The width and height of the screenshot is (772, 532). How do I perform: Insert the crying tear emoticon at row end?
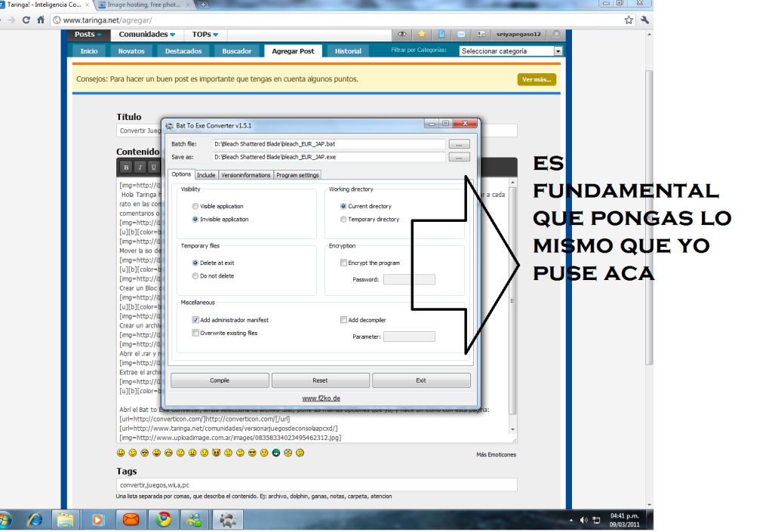point(300,453)
